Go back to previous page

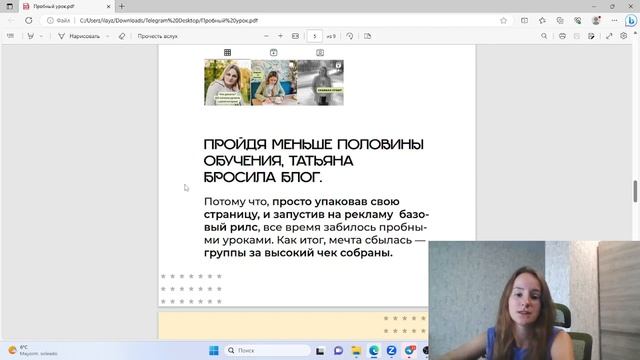tap(11, 20)
